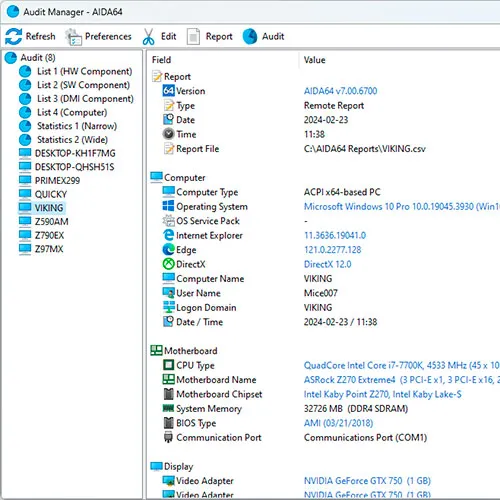Click the Edit scissors icon

coord(148,37)
